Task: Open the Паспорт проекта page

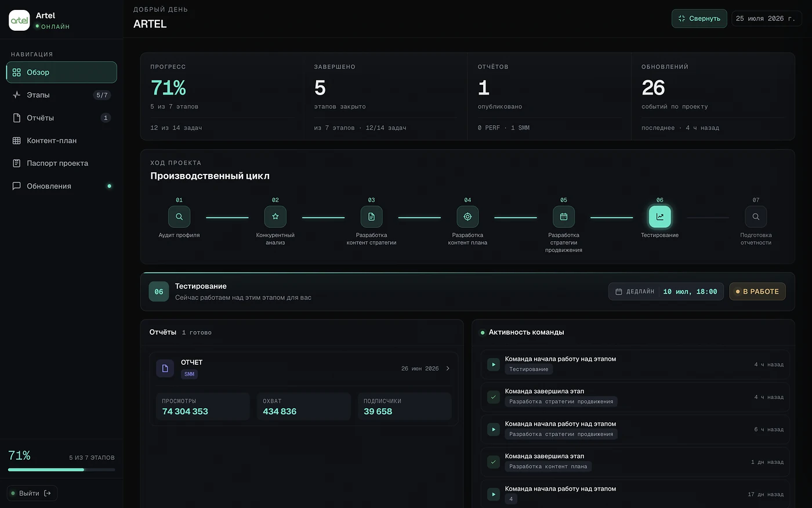Action: pyautogui.click(x=61, y=164)
